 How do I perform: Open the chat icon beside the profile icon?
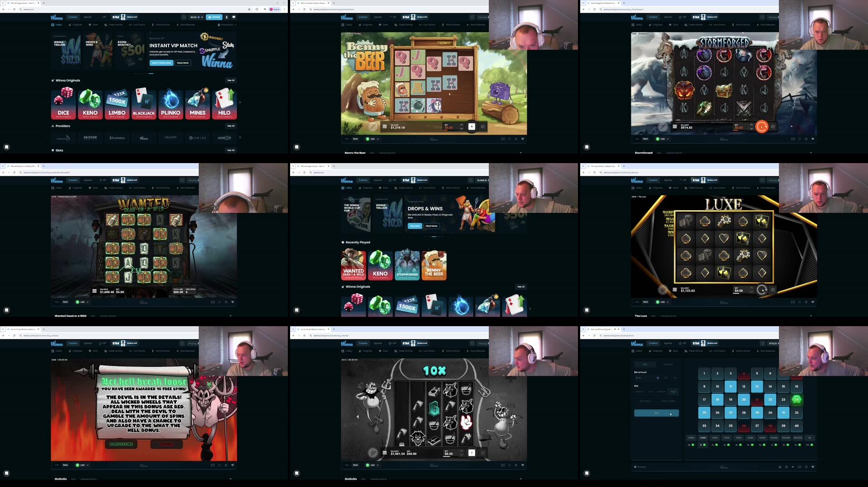click(234, 17)
